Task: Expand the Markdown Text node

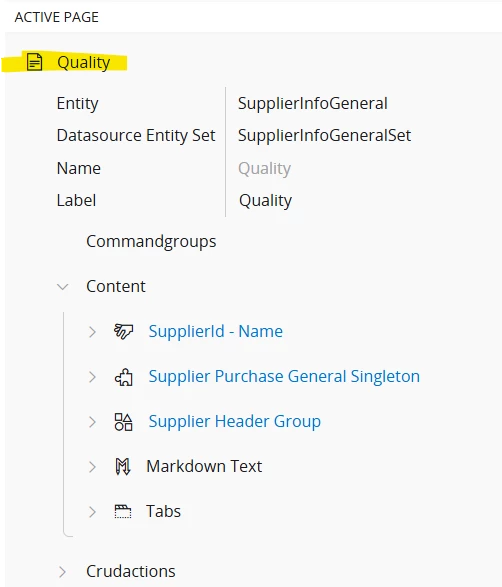Action: point(92,467)
